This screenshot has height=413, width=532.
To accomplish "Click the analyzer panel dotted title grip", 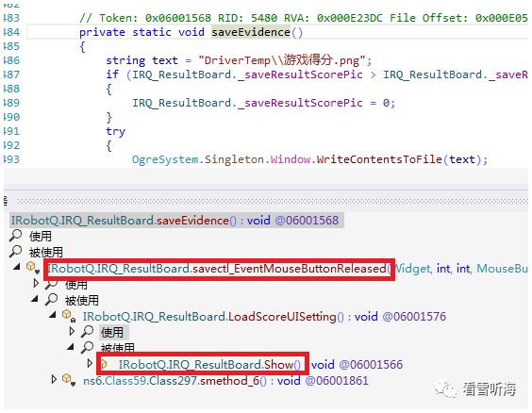I will (273, 202).
